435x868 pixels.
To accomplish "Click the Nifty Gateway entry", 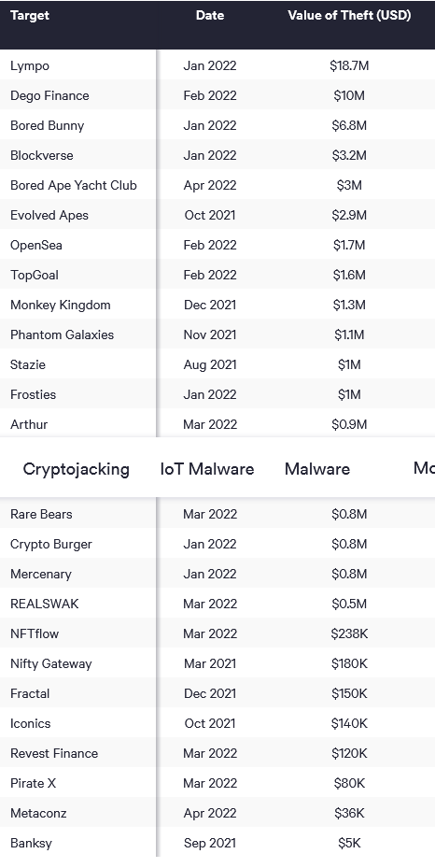I will click(x=50, y=663).
